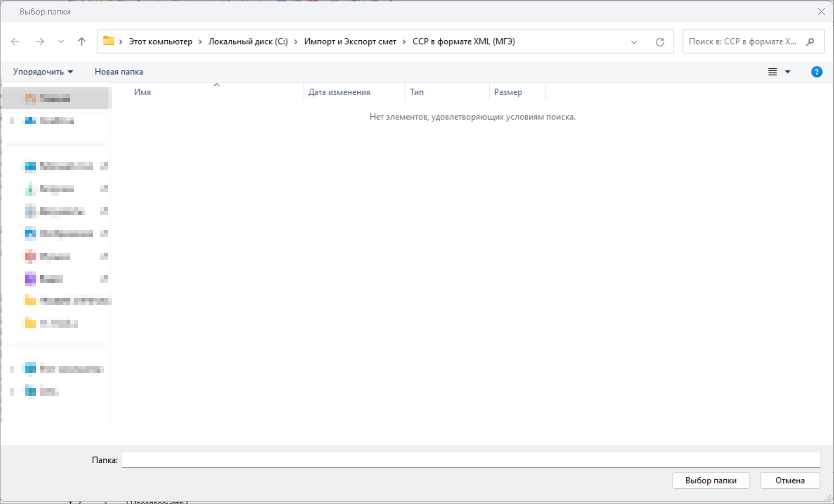This screenshot has height=504, width=834.
Task: Click the Forward navigation arrow
Action: (x=40, y=42)
